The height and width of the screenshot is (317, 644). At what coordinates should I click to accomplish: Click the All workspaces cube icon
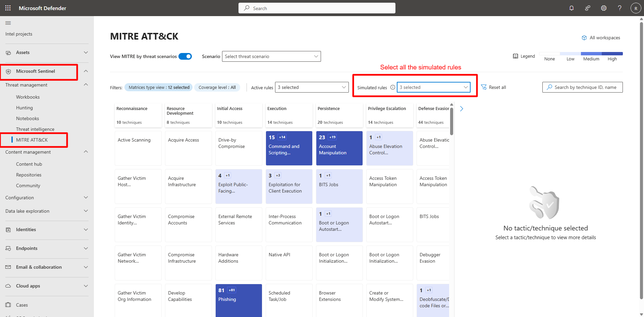pos(584,38)
